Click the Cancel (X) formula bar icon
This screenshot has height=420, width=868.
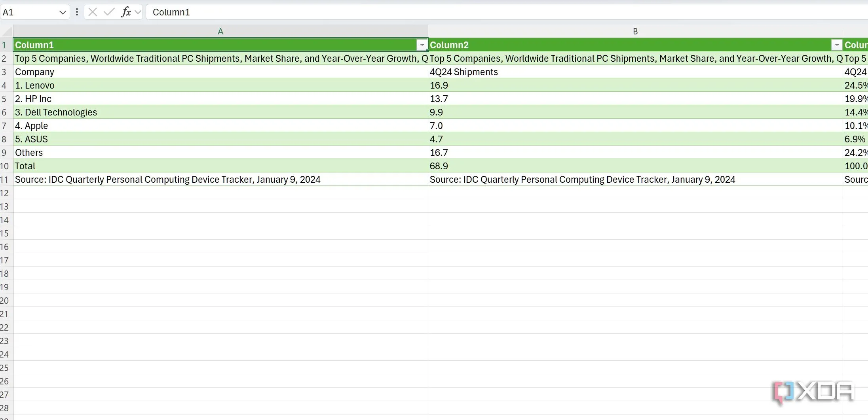(93, 12)
